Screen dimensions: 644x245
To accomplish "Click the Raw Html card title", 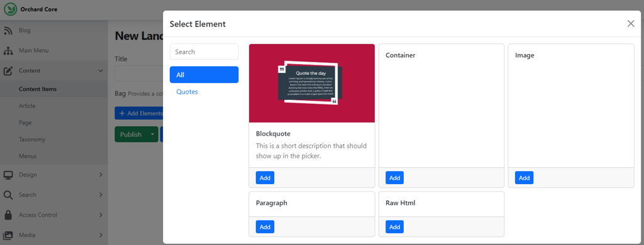I will [401, 203].
